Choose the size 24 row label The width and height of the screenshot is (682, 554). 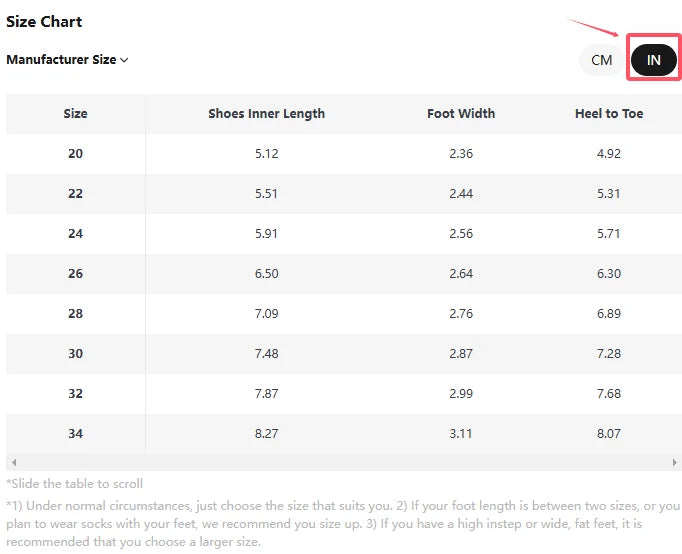(75, 234)
